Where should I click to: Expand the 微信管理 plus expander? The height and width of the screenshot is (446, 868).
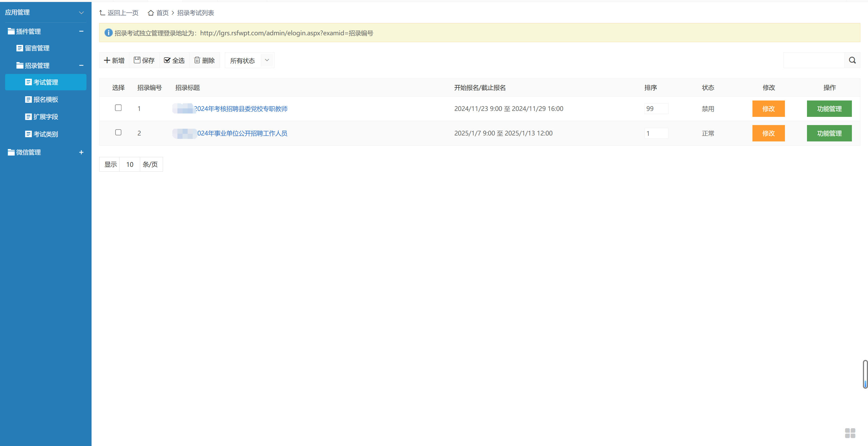click(x=81, y=152)
